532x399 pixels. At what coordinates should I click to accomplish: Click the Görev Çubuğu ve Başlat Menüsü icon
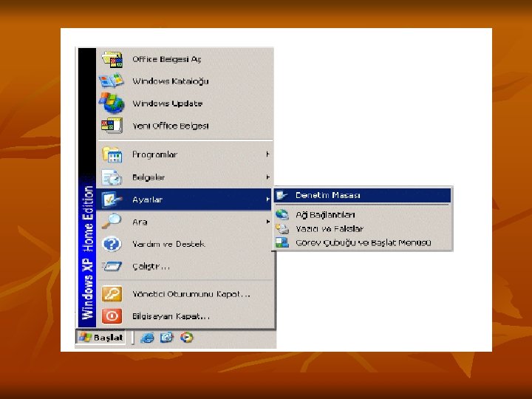tap(282, 242)
